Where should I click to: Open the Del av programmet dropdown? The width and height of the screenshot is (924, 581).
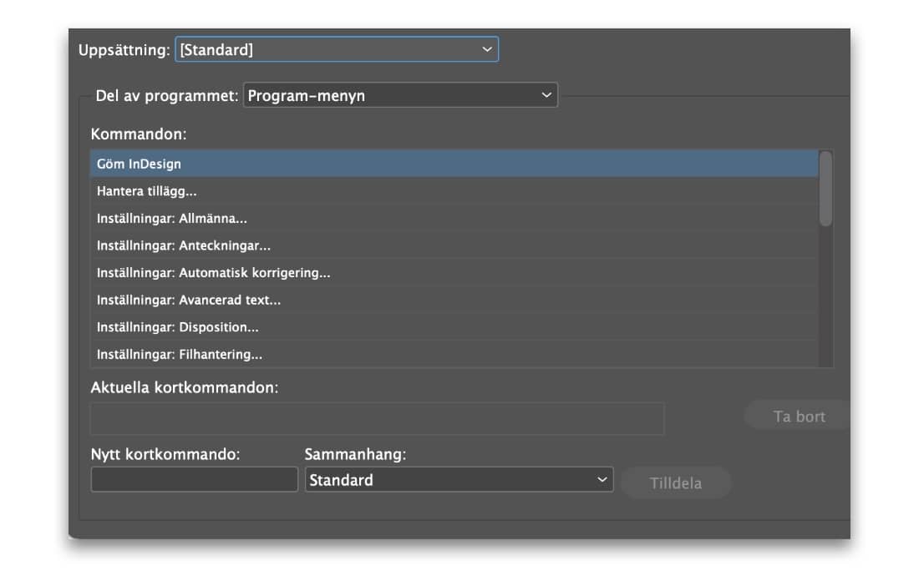coord(400,95)
